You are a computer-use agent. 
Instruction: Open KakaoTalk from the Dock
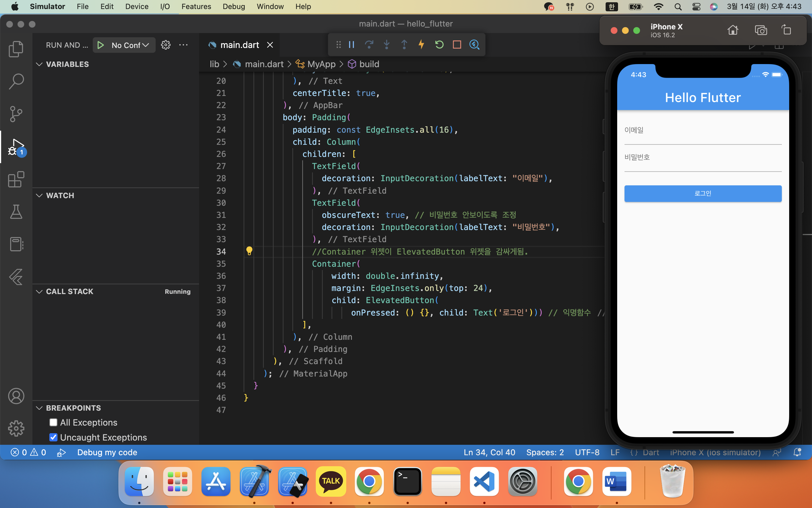[x=331, y=481]
